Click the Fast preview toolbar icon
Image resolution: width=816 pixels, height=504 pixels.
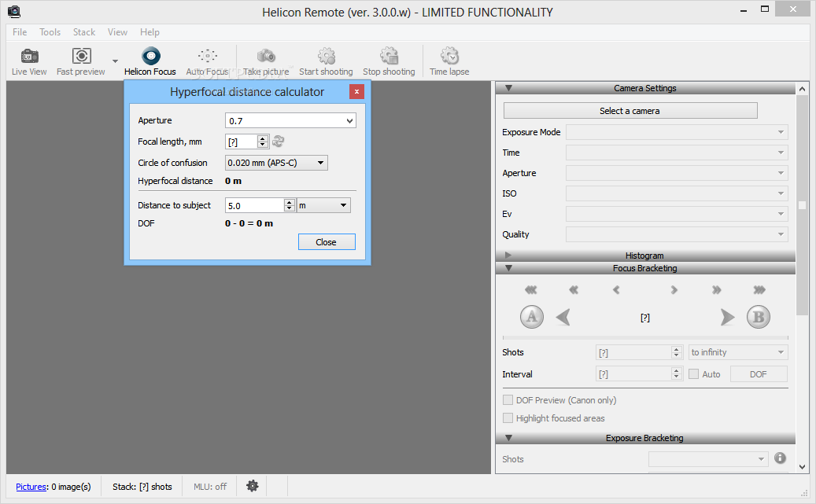pyautogui.click(x=81, y=62)
